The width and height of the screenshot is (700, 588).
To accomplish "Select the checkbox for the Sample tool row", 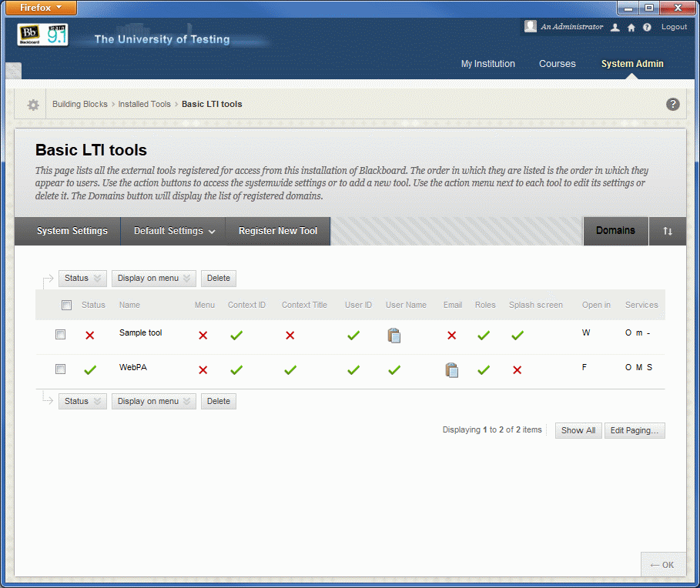I will point(60,334).
